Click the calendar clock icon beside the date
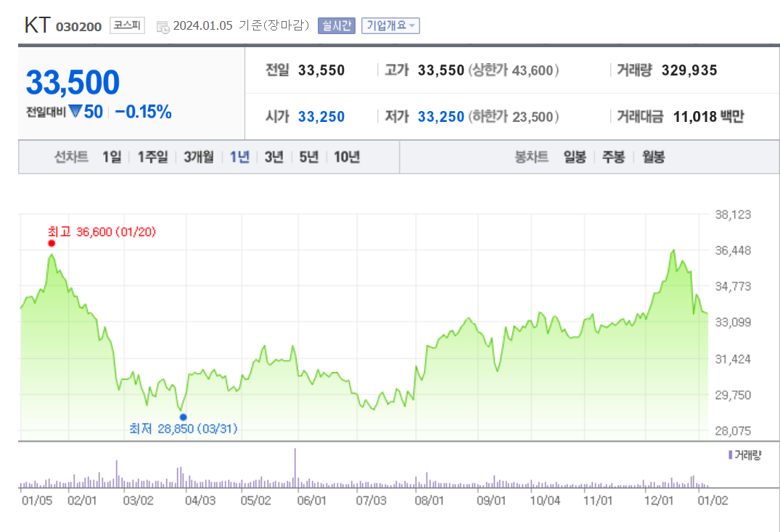Viewport: 780px width, 532px height. click(163, 27)
